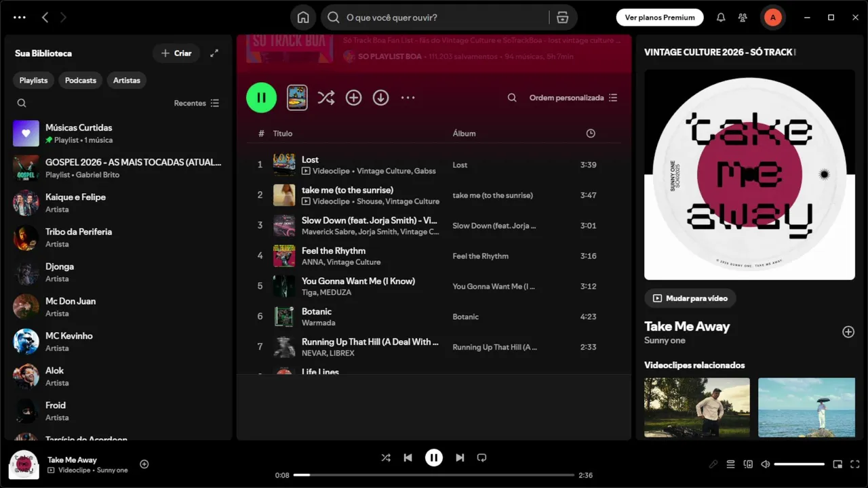Open the Slow Down album link
Screen dimensions: 868x488
(494, 226)
